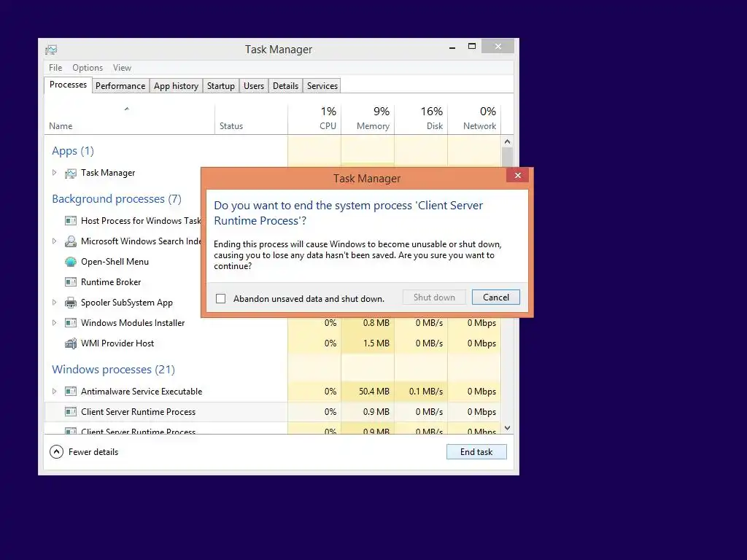
Task: Click the process list scrollbar thumb
Action: click(x=508, y=157)
